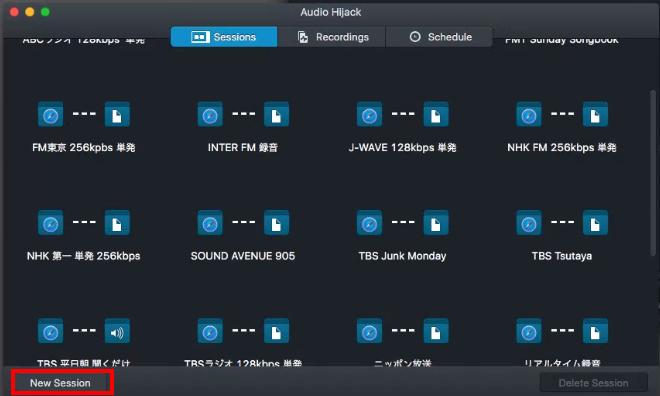Select the TBS Junk Monday label

(x=402, y=256)
